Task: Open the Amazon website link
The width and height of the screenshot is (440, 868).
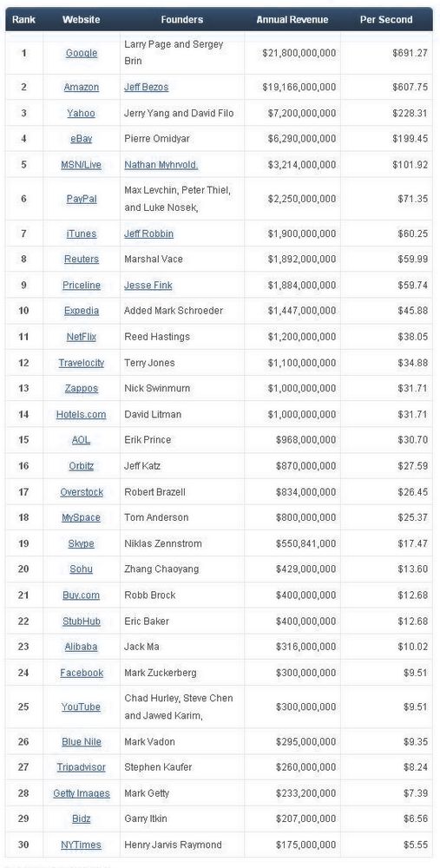Action: click(x=82, y=87)
